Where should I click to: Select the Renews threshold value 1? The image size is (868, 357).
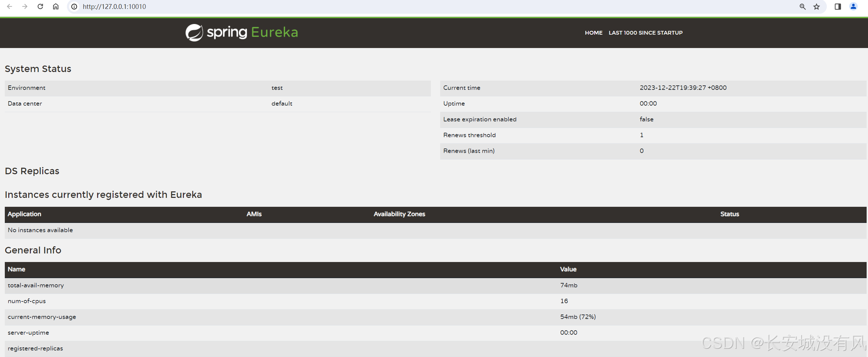point(642,135)
